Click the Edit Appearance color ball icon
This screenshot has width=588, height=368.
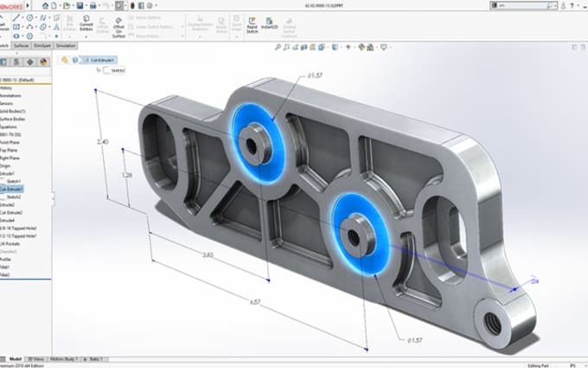tap(361, 48)
